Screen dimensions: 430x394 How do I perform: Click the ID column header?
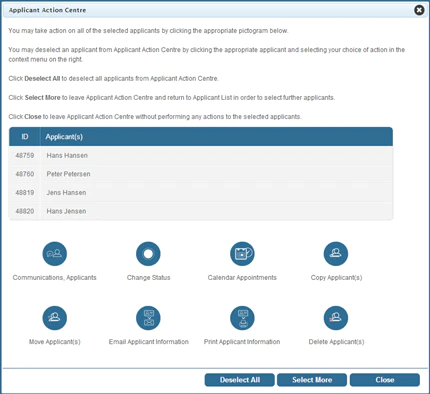click(25, 137)
